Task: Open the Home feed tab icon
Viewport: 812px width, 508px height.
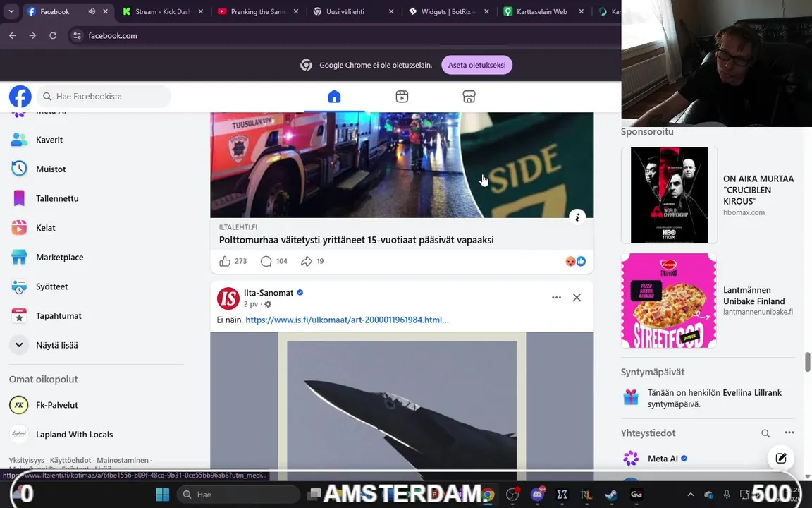Action: pyautogui.click(x=334, y=97)
